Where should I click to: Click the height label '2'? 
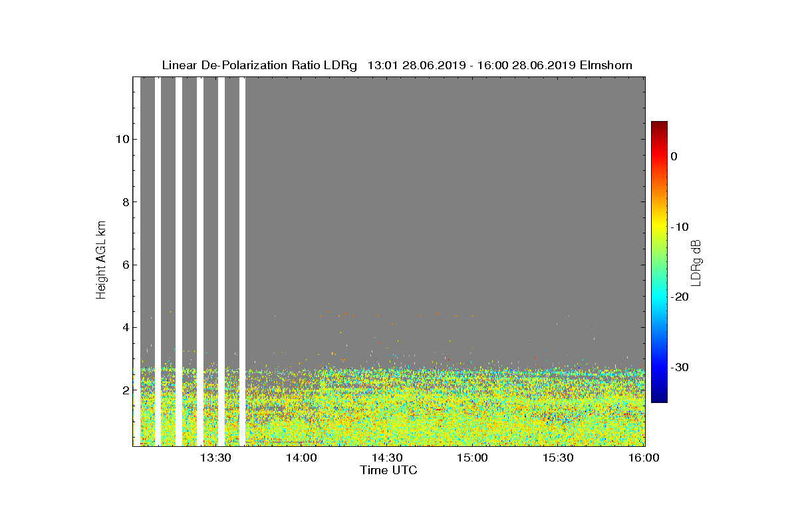[x=124, y=390]
